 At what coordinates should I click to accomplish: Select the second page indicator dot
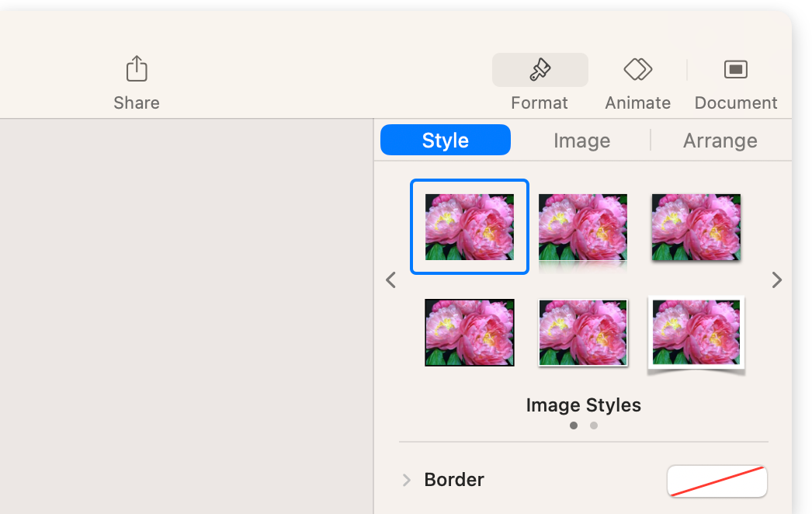(x=594, y=425)
